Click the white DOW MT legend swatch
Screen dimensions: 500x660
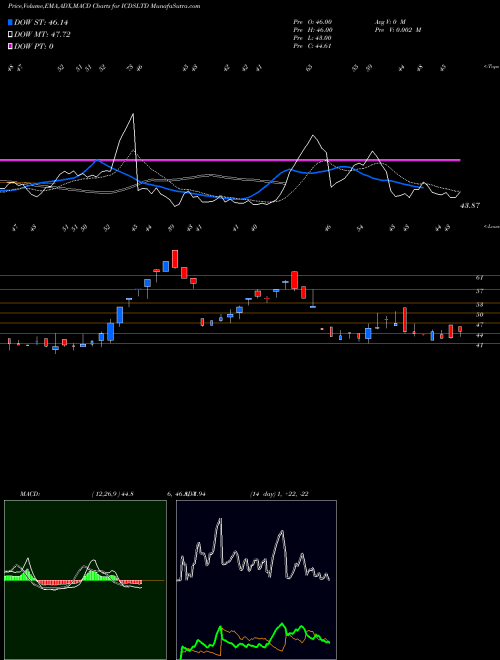coord(11,35)
